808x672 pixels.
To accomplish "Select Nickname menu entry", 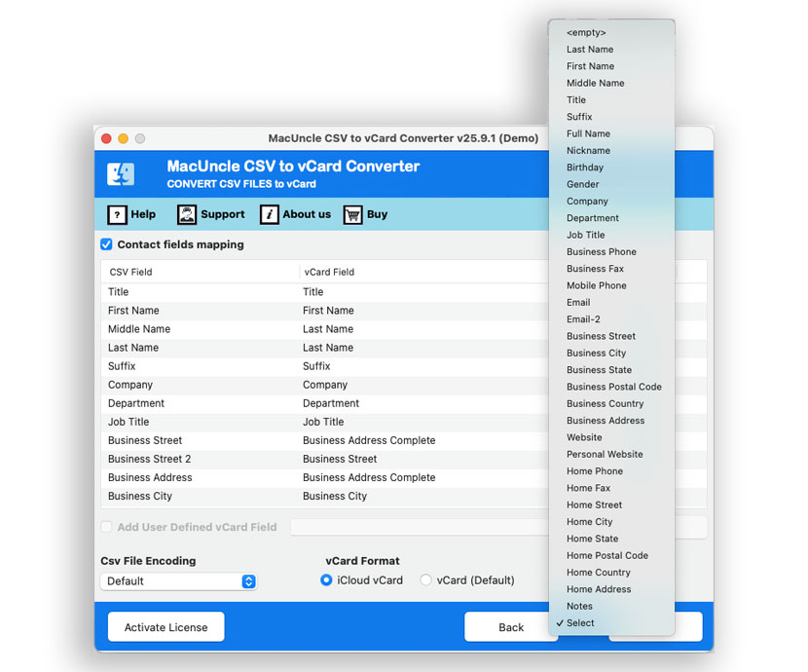I will tap(611, 151).
